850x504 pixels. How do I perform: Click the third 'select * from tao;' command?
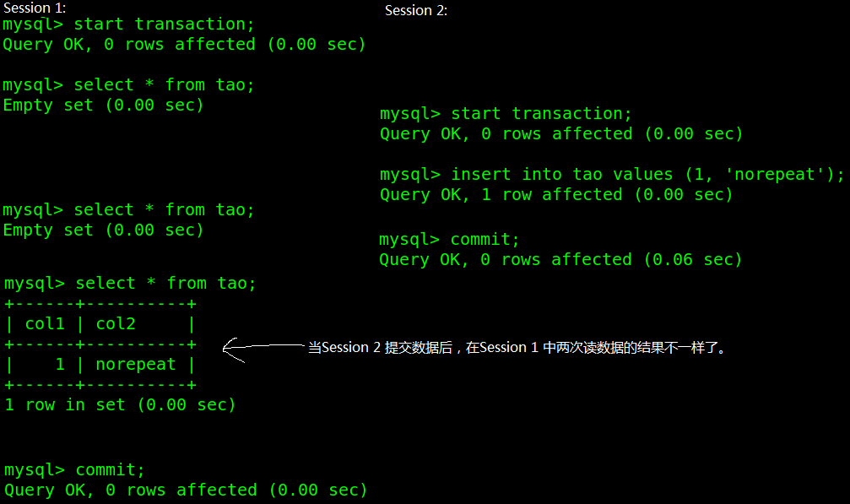tap(130, 284)
